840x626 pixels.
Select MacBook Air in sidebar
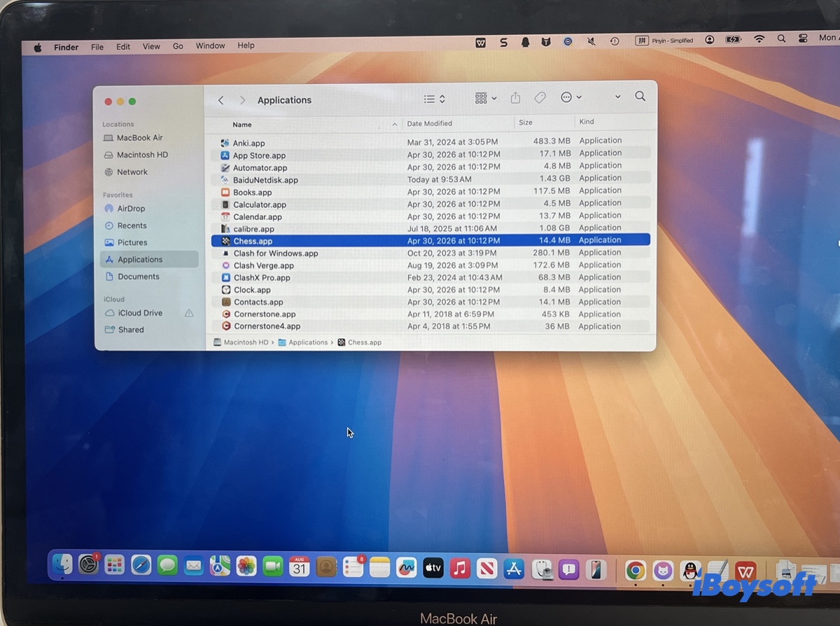click(139, 138)
